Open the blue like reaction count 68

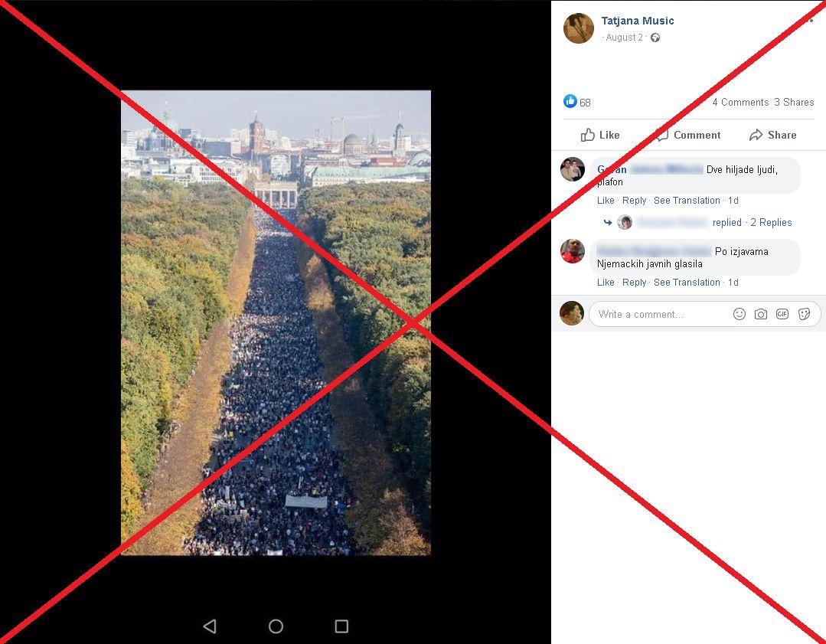577,102
